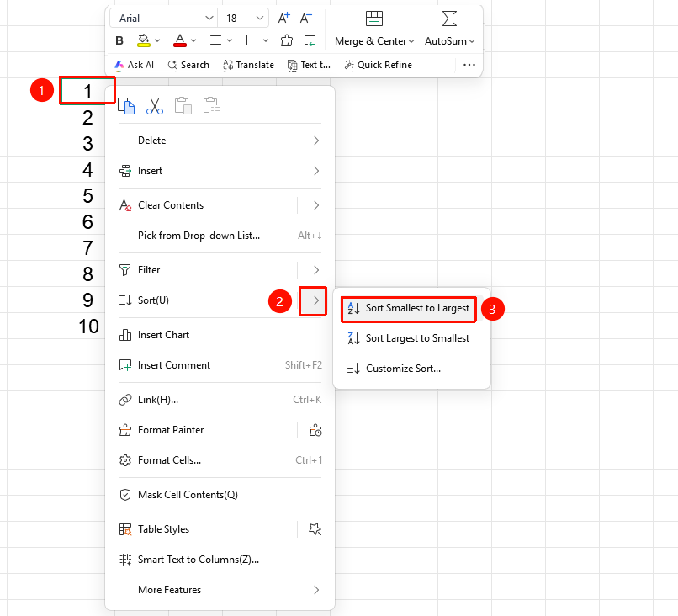Select Sort Largest to Smallest

pyautogui.click(x=409, y=338)
